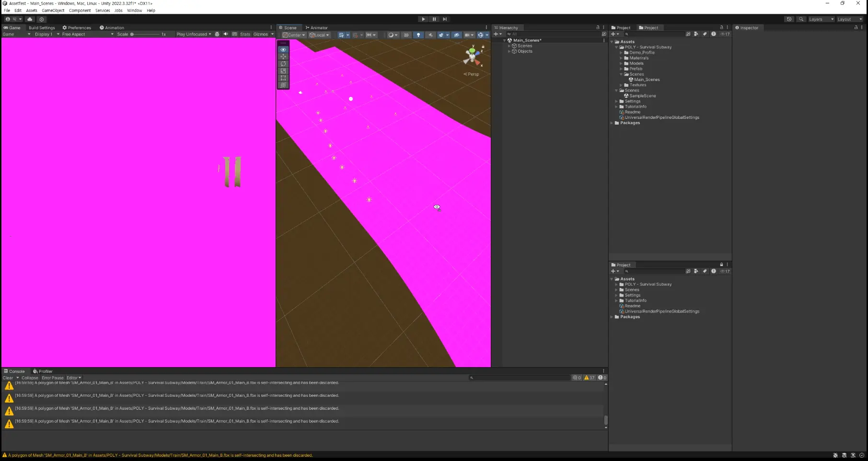Open grid snapping settings icon
Image resolution: width=868 pixels, height=461 pixels.
pyautogui.click(x=355, y=35)
